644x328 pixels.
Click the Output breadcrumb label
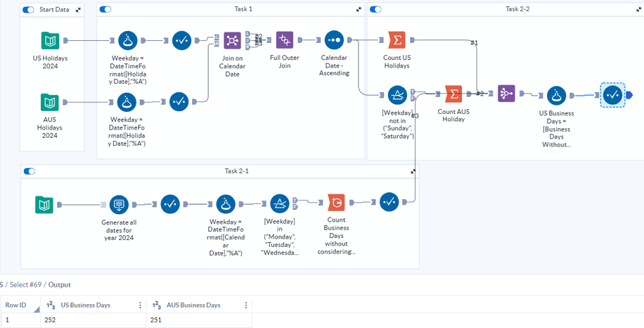pyautogui.click(x=59, y=284)
